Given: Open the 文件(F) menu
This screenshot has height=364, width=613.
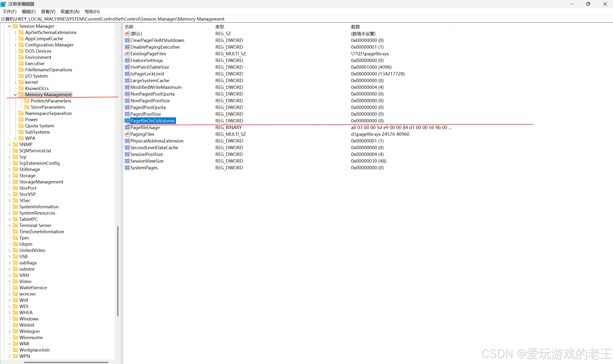Looking at the screenshot, I should click(9, 11).
